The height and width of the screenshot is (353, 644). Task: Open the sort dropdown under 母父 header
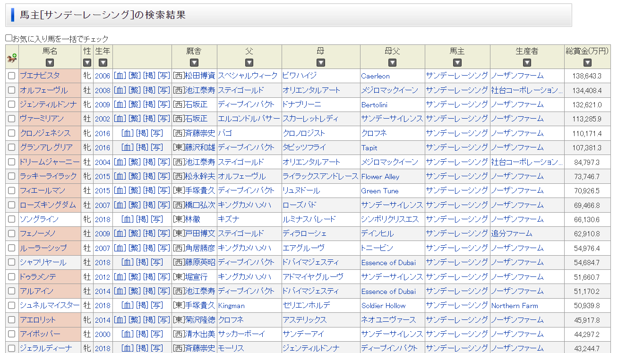click(x=392, y=62)
